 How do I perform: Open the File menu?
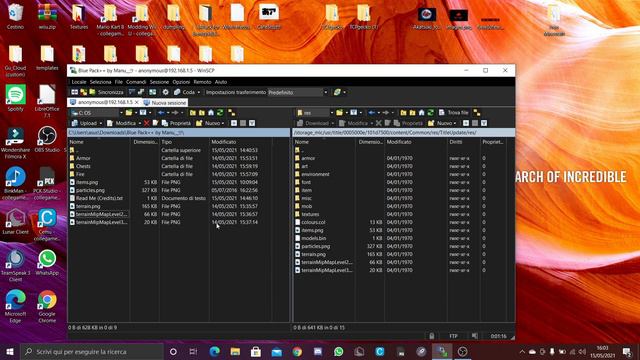pos(119,82)
